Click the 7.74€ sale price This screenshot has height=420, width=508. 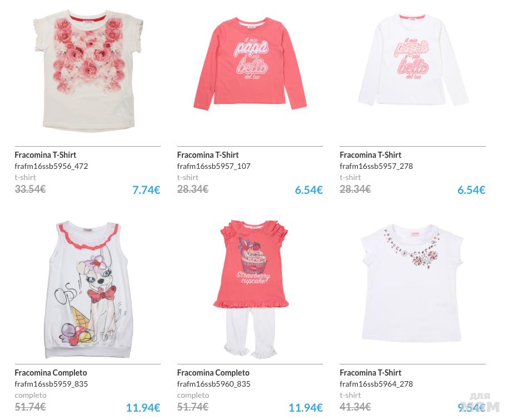(x=146, y=190)
